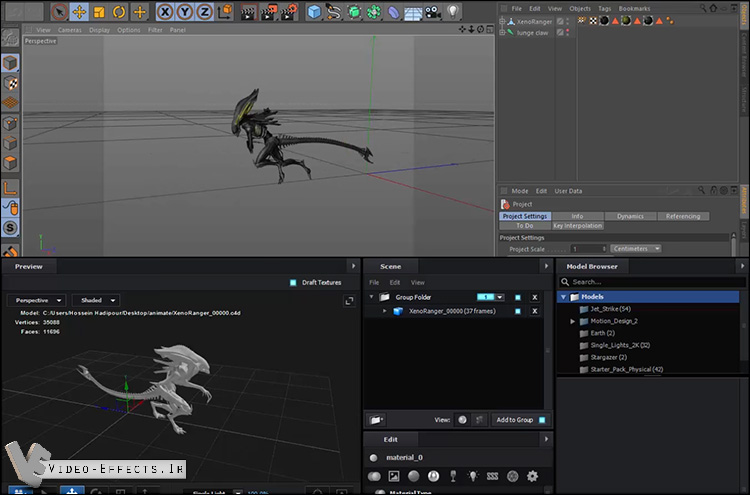Open Object Manager Tags menu

point(605,9)
